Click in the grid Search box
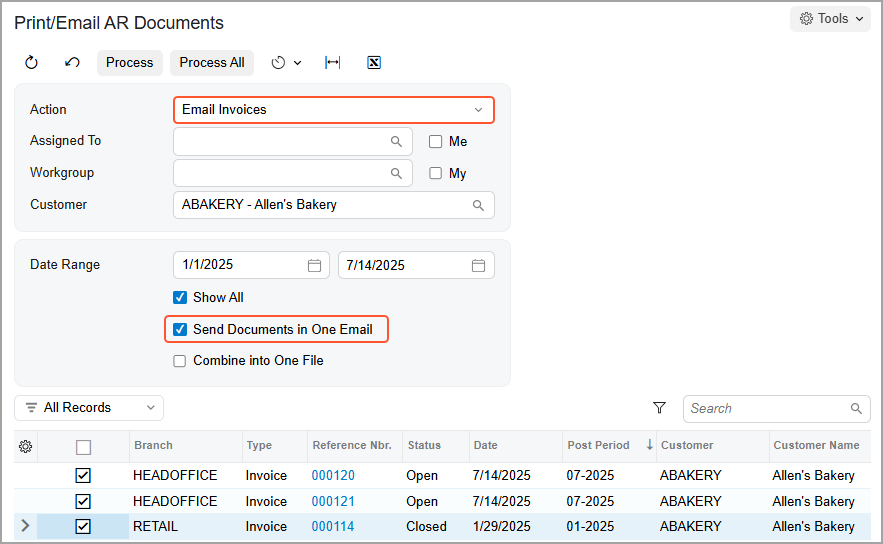 [766, 408]
